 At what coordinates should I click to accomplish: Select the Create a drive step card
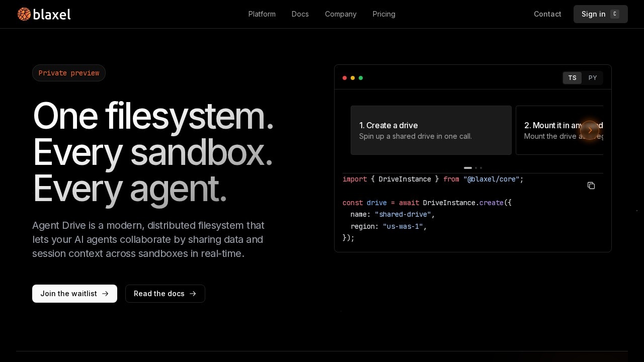(x=431, y=130)
